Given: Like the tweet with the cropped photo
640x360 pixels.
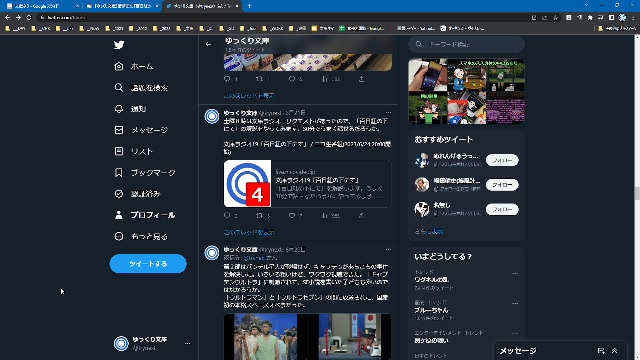Looking at the screenshot, I should pyautogui.click(x=292, y=79).
